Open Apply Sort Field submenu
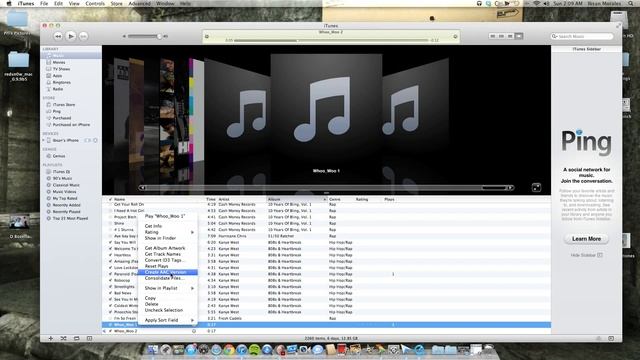This screenshot has width=640, height=360. pos(168,320)
